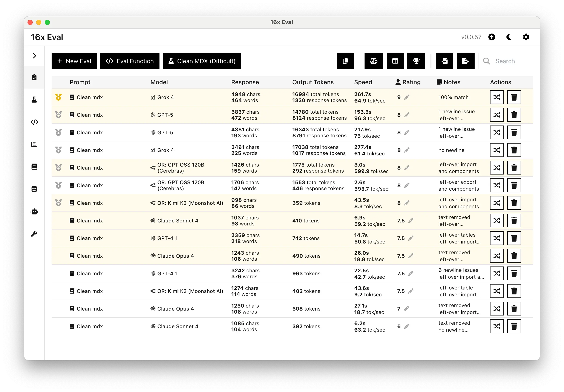Click the export file toolbar button

coord(466,61)
